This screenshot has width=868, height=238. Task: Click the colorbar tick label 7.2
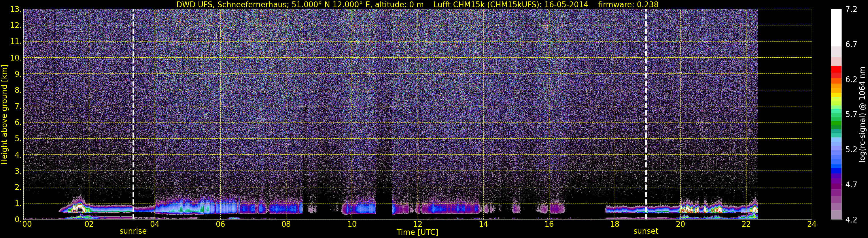851,10
